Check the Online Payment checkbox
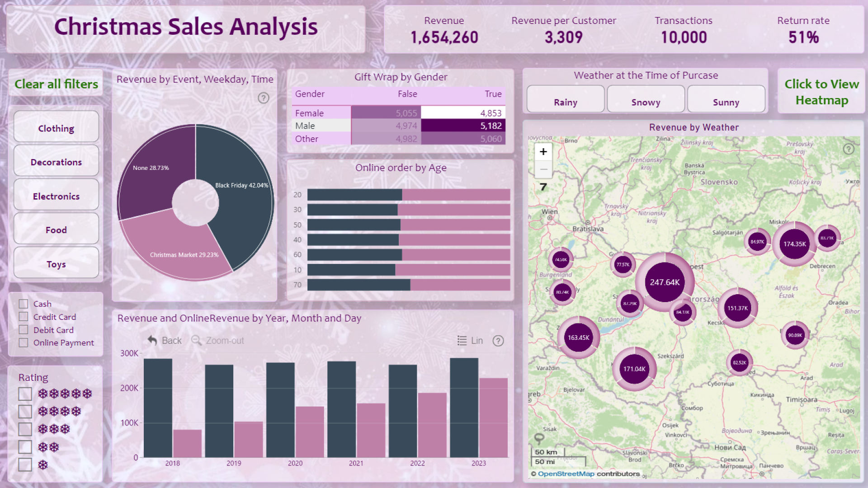The width and height of the screenshot is (868, 488). tap(24, 343)
